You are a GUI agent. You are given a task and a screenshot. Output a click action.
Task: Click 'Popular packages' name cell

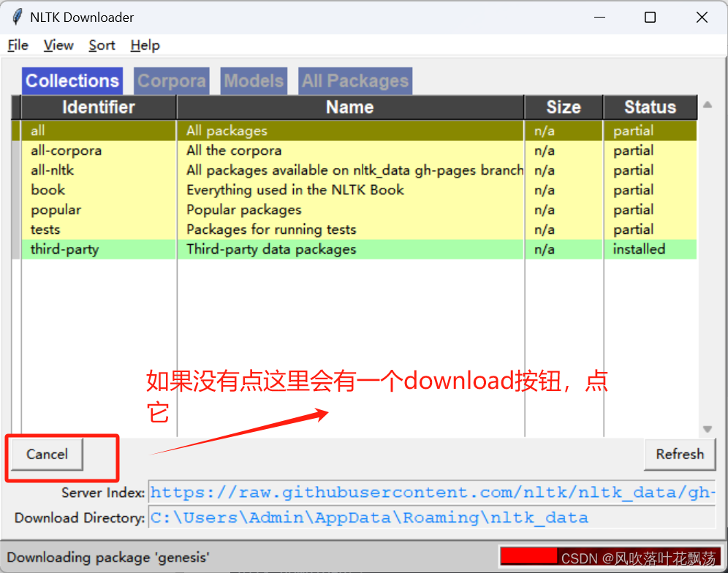click(x=350, y=210)
